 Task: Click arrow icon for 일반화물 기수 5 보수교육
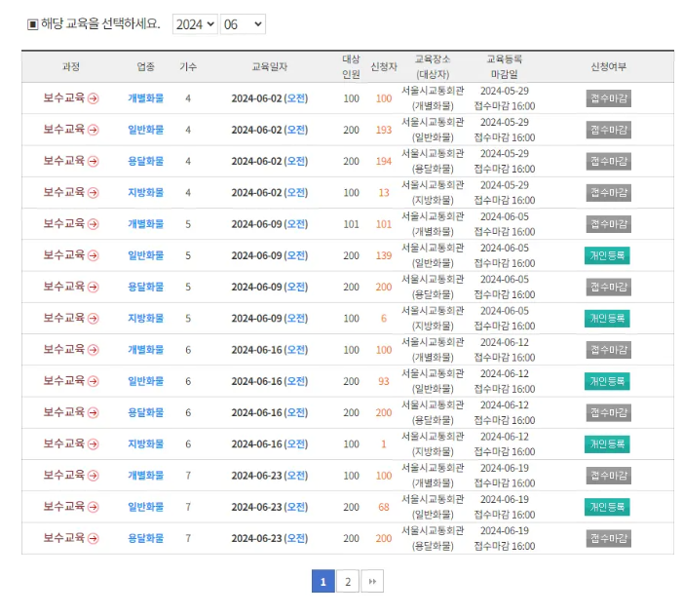(x=94, y=255)
